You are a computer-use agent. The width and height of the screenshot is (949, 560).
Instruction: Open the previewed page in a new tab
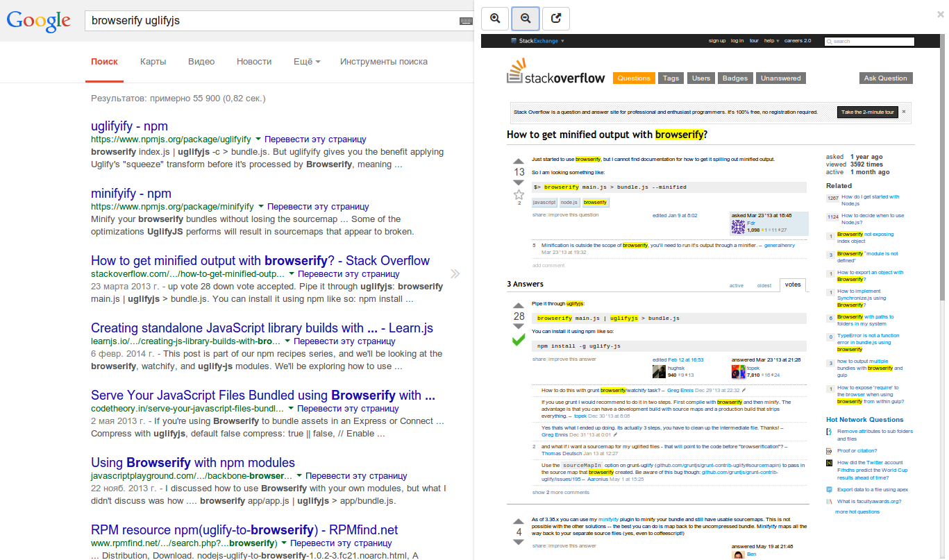[x=555, y=19]
